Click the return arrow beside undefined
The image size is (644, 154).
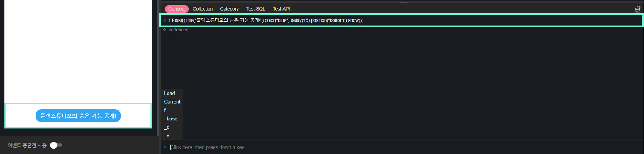click(x=165, y=30)
